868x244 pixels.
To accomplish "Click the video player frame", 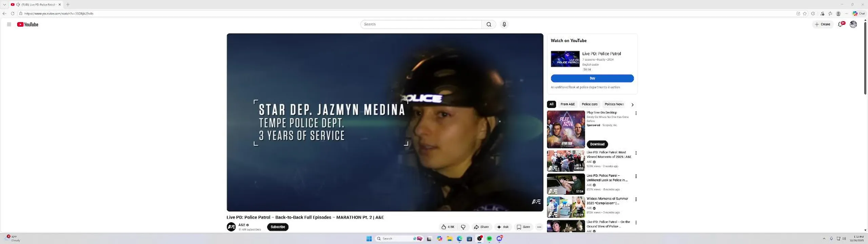I will coord(385,122).
